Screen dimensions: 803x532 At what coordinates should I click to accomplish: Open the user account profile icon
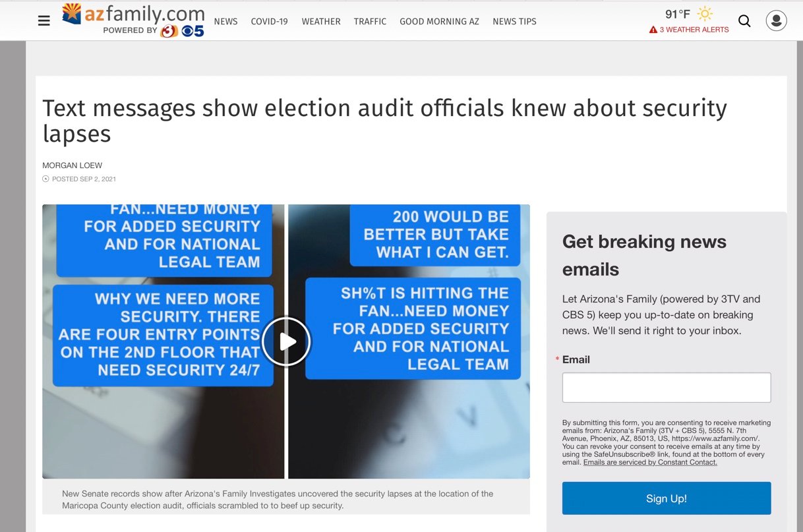pos(777,21)
